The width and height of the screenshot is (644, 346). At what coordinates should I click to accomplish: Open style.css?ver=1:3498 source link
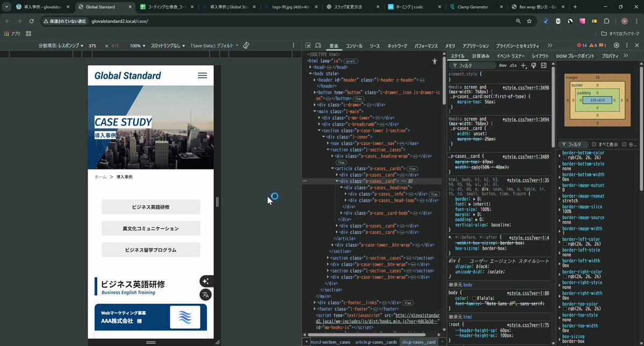click(x=526, y=88)
